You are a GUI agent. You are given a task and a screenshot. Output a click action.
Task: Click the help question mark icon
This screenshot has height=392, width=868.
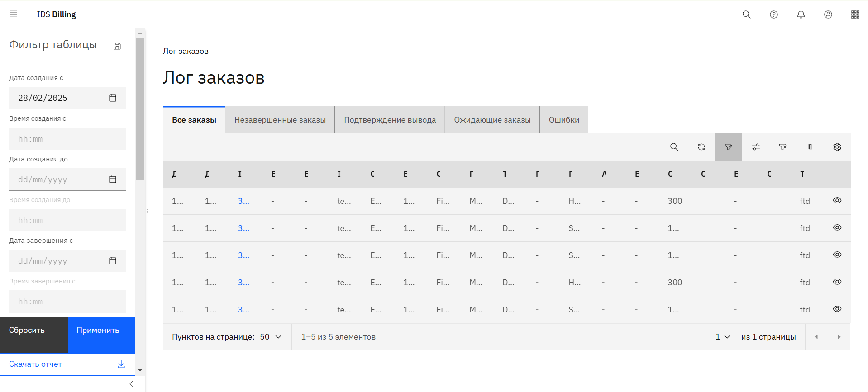pos(774,14)
